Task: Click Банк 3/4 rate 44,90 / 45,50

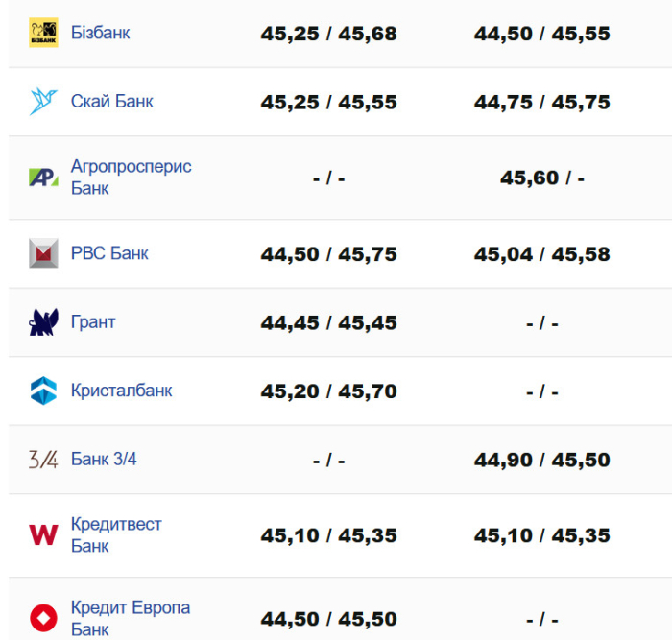Action: (x=541, y=461)
